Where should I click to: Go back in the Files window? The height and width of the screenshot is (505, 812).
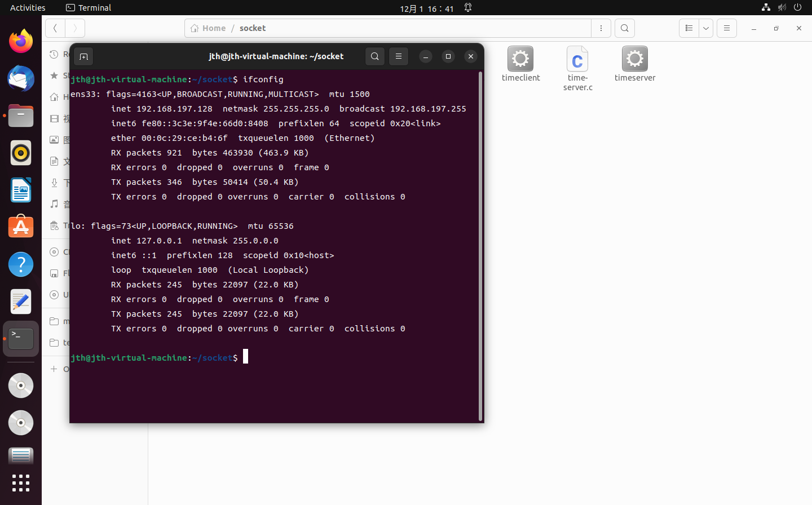pyautogui.click(x=55, y=28)
